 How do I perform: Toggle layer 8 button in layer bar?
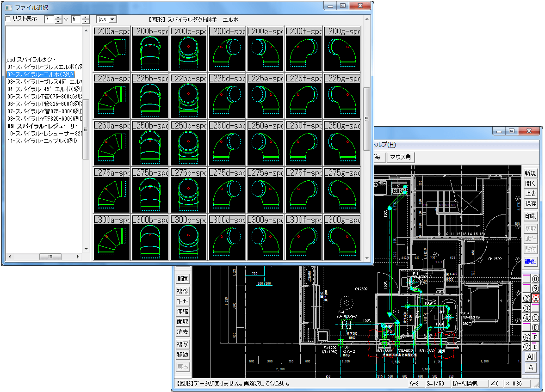pos(536,279)
